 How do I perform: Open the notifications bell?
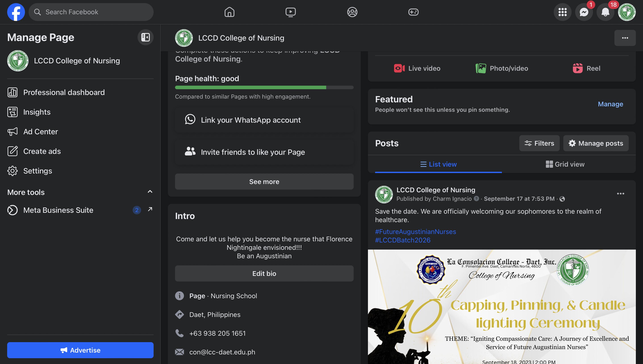pos(605,12)
